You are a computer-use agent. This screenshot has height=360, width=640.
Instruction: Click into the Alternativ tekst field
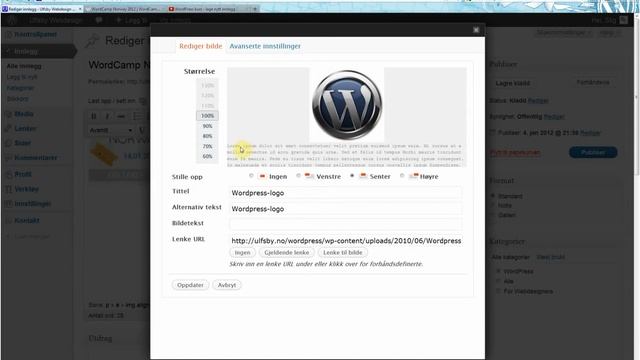pos(346,209)
